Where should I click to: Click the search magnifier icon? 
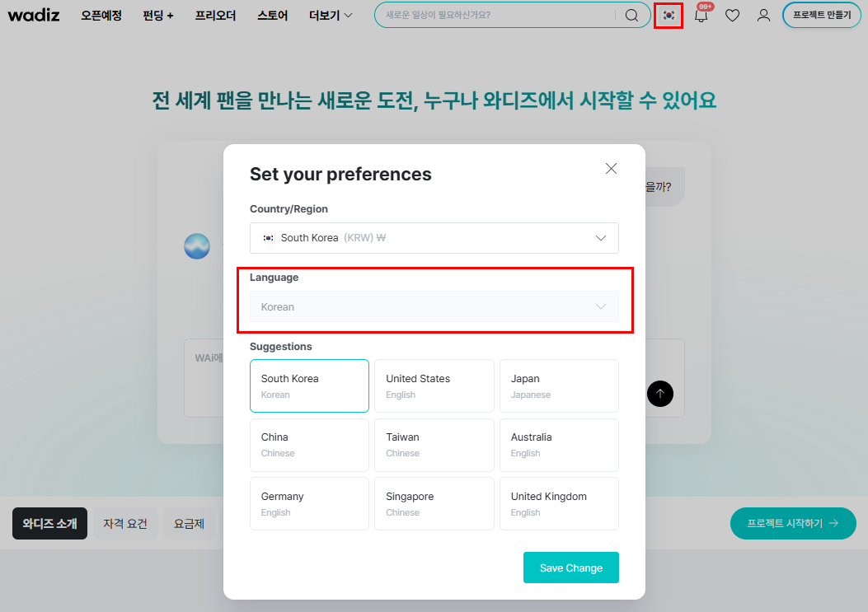(x=631, y=15)
